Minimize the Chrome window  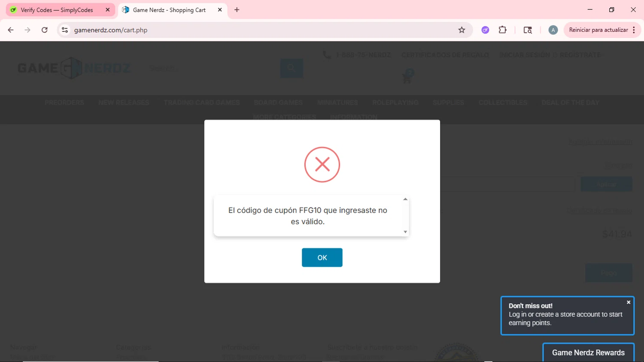click(590, 9)
